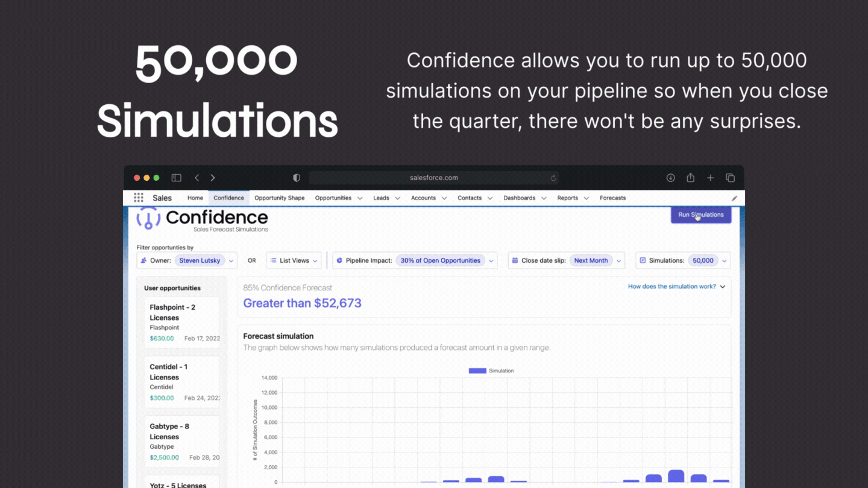The height and width of the screenshot is (488, 868).
Task: Expand the Pipeline Impact dropdown
Action: 491,261
